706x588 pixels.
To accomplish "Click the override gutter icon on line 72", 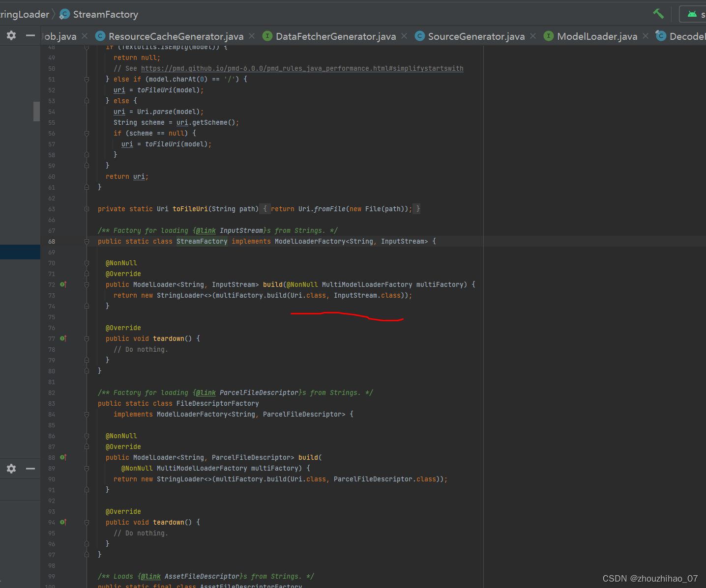I will [63, 284].
